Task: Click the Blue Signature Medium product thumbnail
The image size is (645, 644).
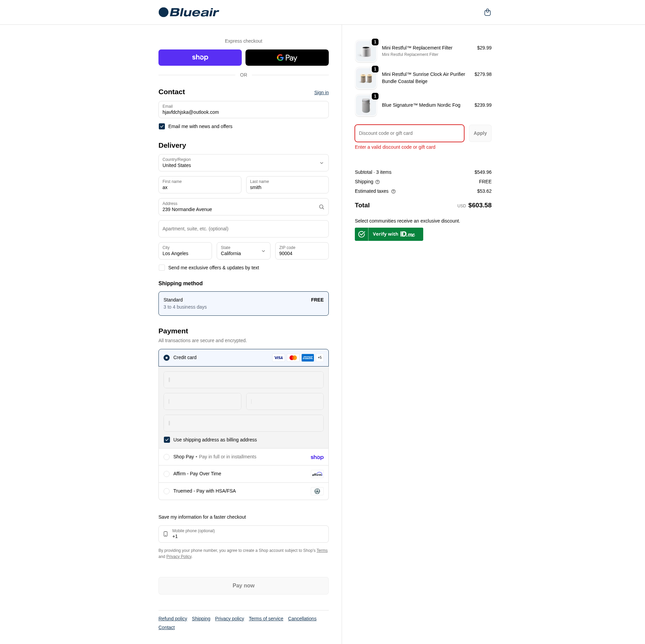Action: click(x=366, y=105)
